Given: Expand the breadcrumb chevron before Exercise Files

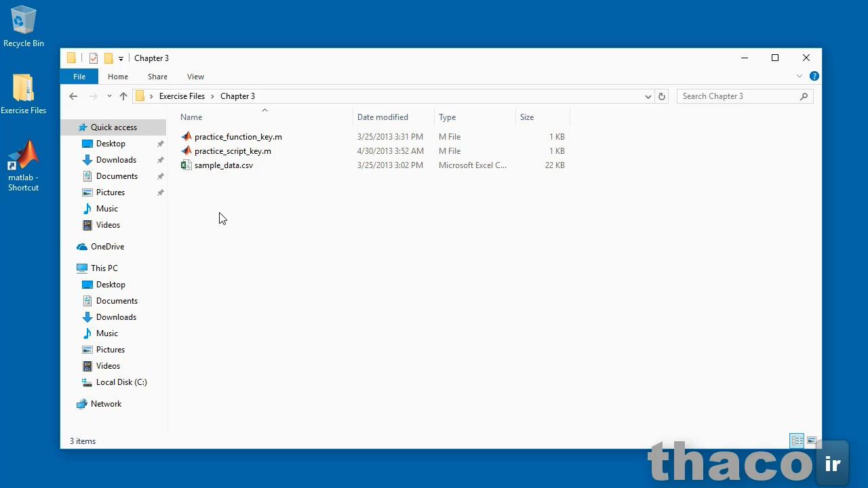Looking at the screenshot, I should coord(151,96).
